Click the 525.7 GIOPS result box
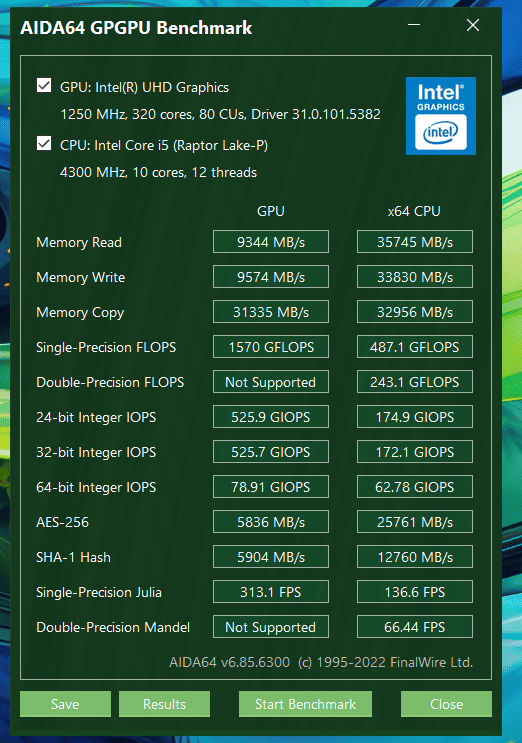The image size is (522, 743). pyautogui.click(x=271, y=452)
